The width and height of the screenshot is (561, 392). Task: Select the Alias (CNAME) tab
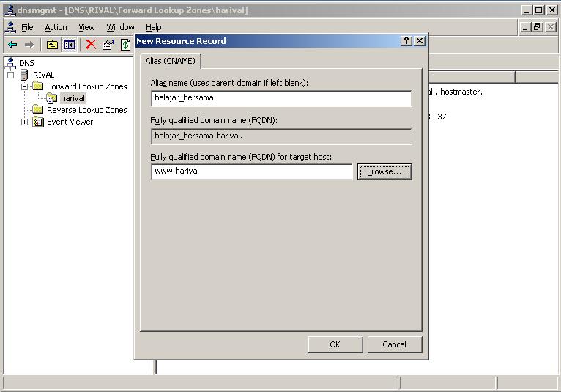click(x=171, y=61)
